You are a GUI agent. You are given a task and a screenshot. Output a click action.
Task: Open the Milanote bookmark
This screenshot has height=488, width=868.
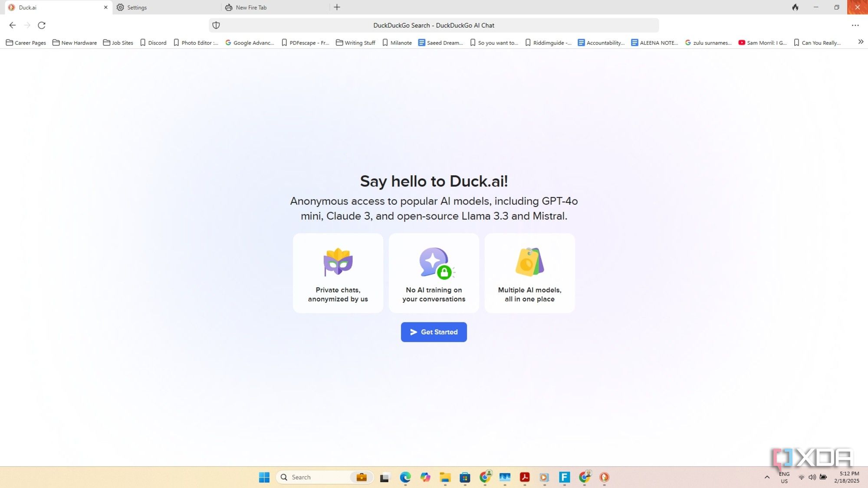coord(397,43)
